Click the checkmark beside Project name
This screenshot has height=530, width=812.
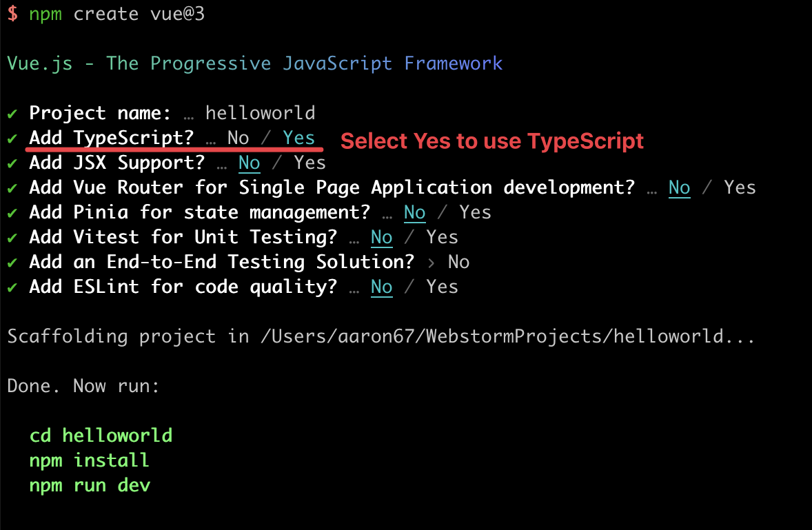coord(12,113)
